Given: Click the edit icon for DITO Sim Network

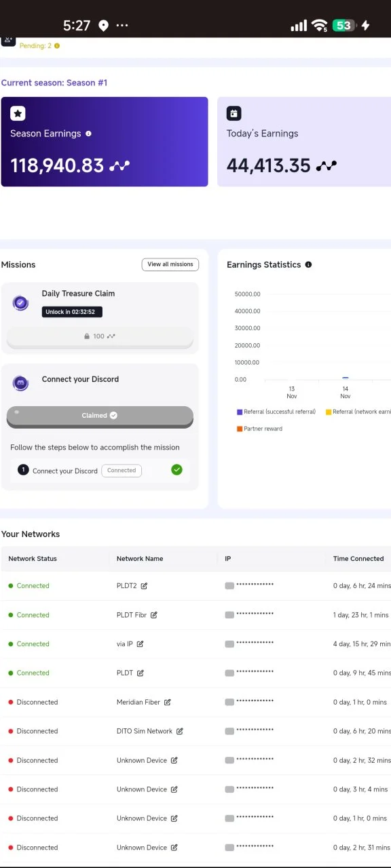Looking at the screenshot, I should [x=180, y=732].
